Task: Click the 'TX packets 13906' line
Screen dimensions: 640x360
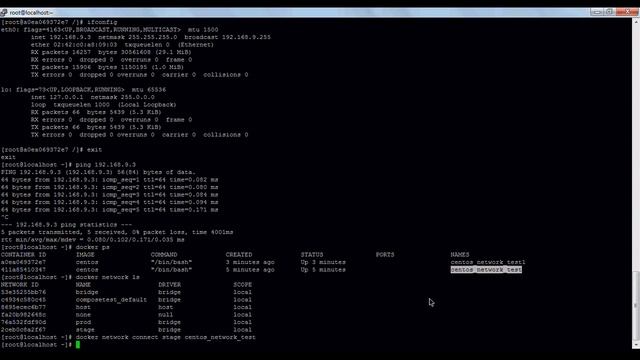Action: [107, 67]
